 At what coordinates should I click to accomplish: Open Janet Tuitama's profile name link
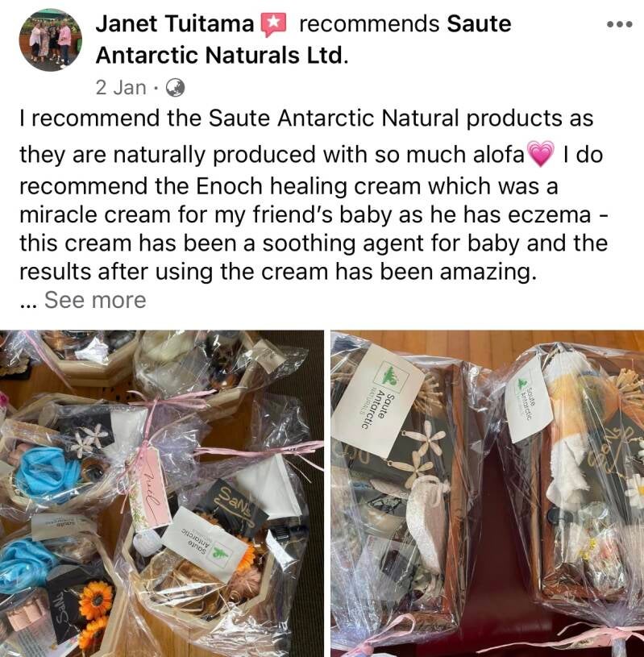pos(175,24)
